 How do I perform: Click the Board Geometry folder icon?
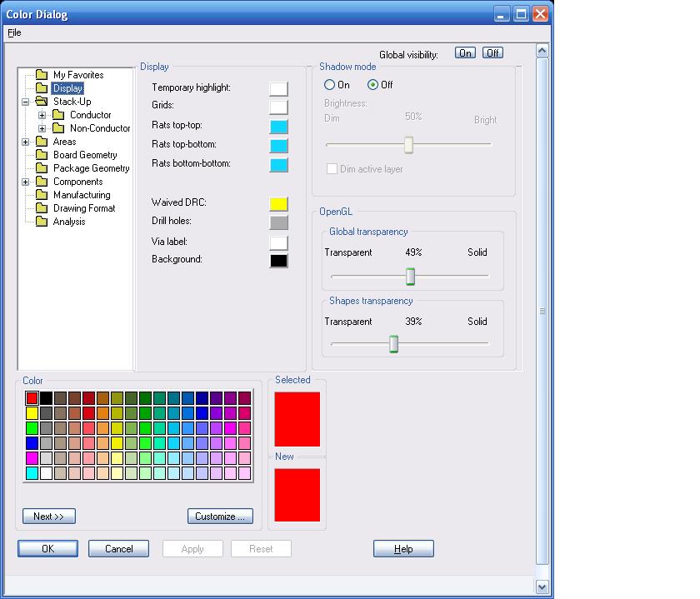pos(42,155)
